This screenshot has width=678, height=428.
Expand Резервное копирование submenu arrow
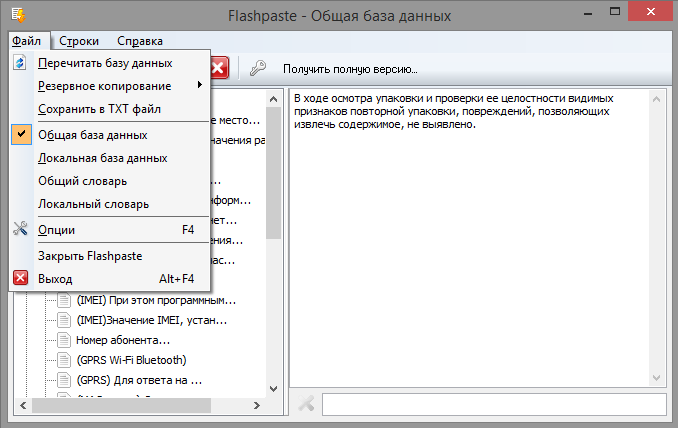point(199,85)
